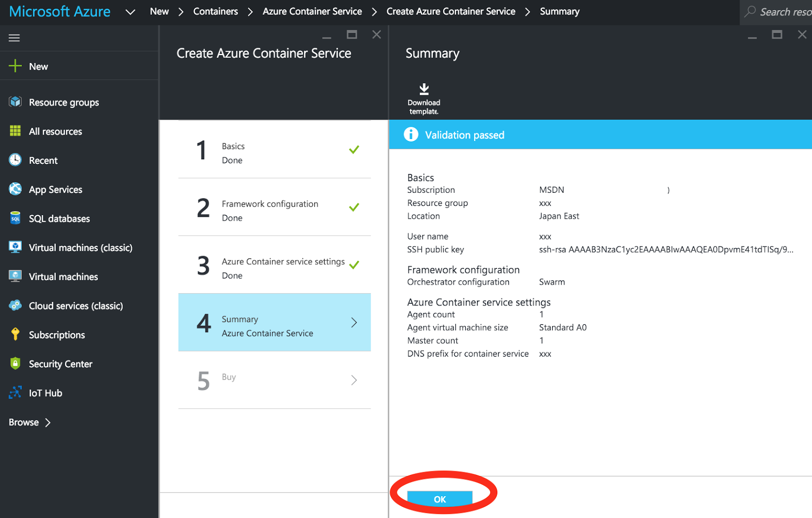Click the Subscriptions key icon
The width and height of the screenshot is (812, 518).
pos(15,334)
